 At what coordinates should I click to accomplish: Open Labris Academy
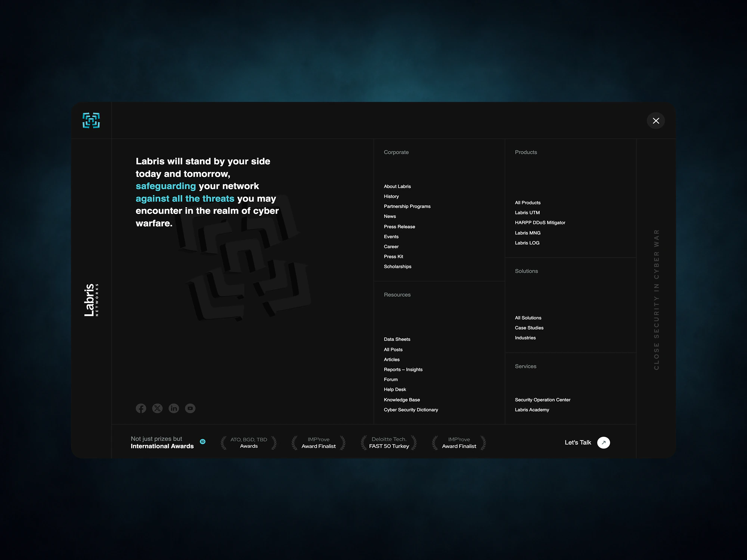pos(532,410)
